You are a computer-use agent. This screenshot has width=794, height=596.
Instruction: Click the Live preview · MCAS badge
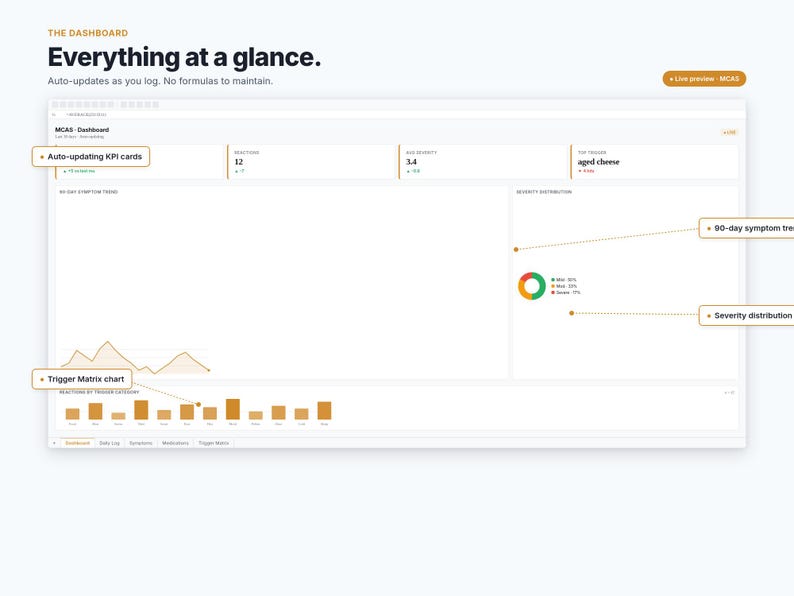(x=704, y=78)
